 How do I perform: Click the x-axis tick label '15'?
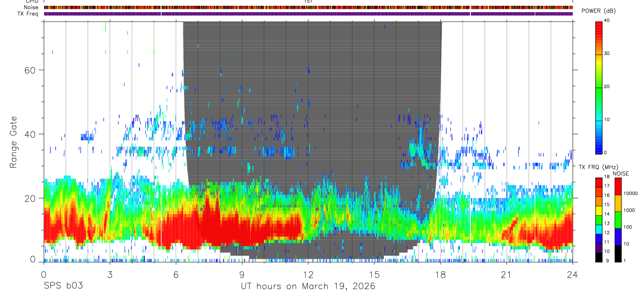pyautogui.click(x=374, y=274)
